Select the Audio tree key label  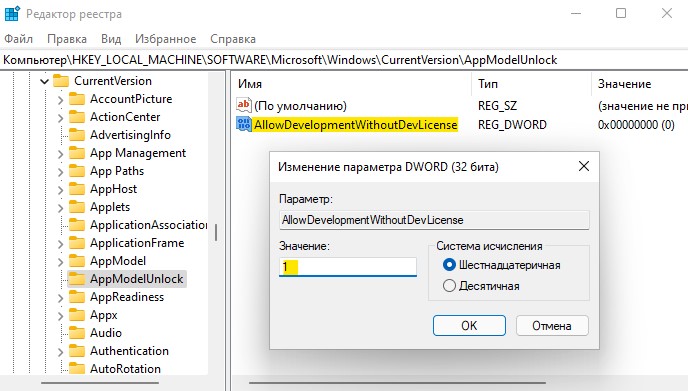[x=106, y=333]
